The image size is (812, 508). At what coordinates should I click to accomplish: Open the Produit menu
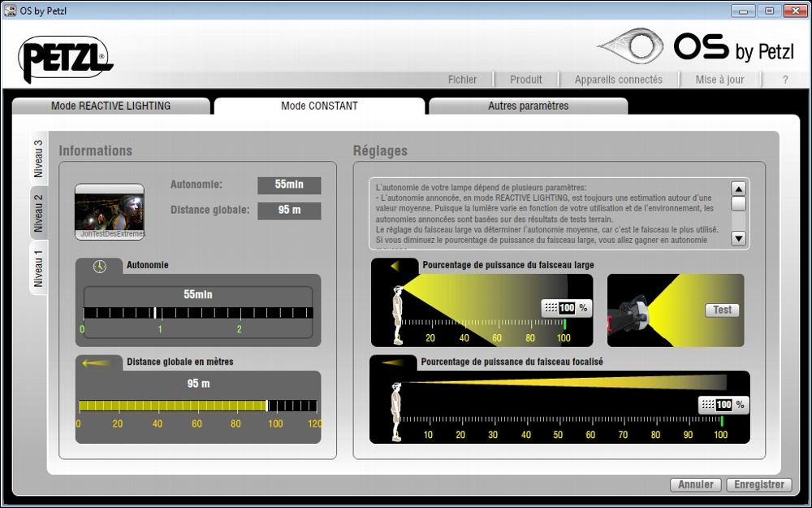[x=525, y=80]
